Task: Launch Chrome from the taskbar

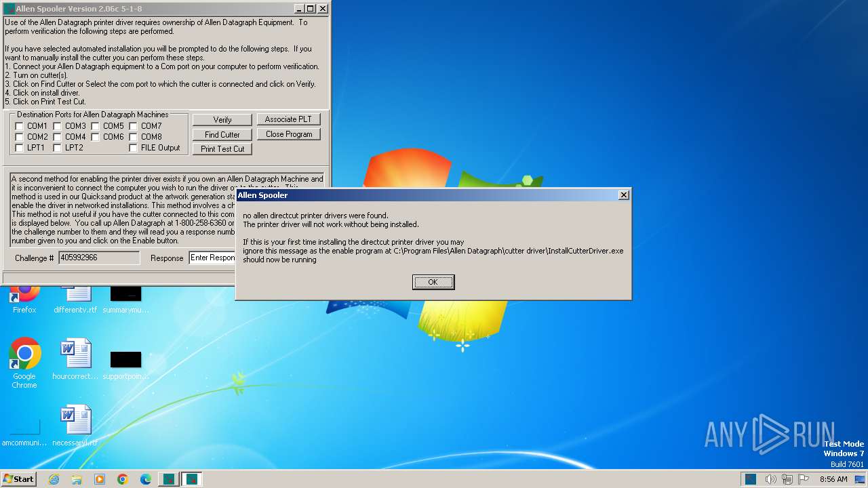Action: pyautogui.click(x=123, y=479)
